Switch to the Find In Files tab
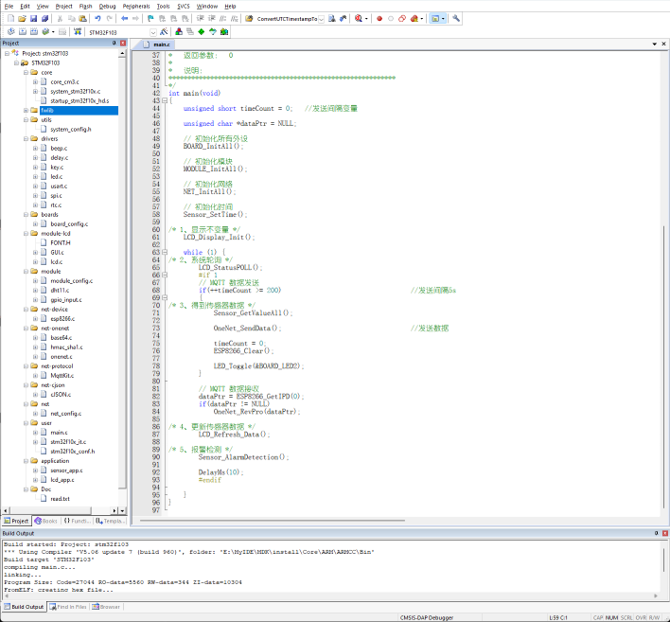 [68, 607]
